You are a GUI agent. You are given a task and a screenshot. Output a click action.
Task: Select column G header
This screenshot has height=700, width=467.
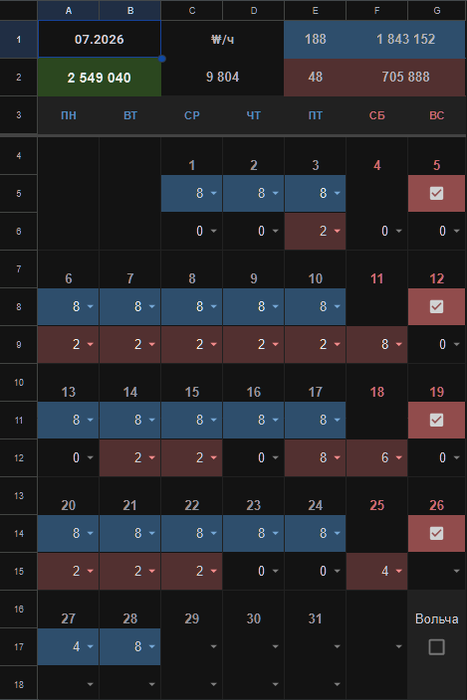coord(437,10)
